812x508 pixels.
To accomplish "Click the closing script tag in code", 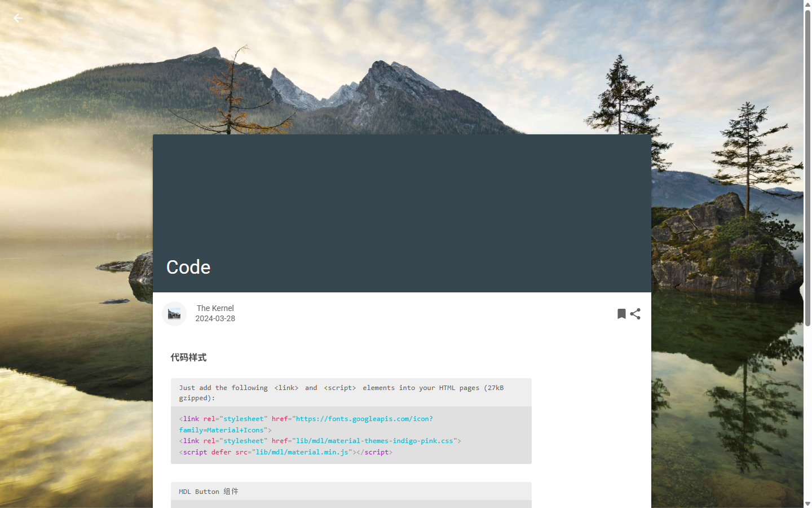I will pyautogui.click(x=374, y=452).
